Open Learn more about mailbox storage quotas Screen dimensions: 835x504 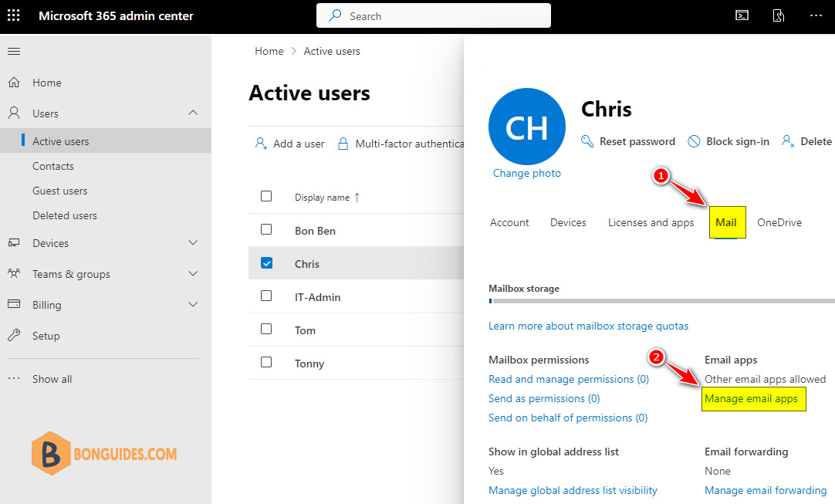point(589,326)
